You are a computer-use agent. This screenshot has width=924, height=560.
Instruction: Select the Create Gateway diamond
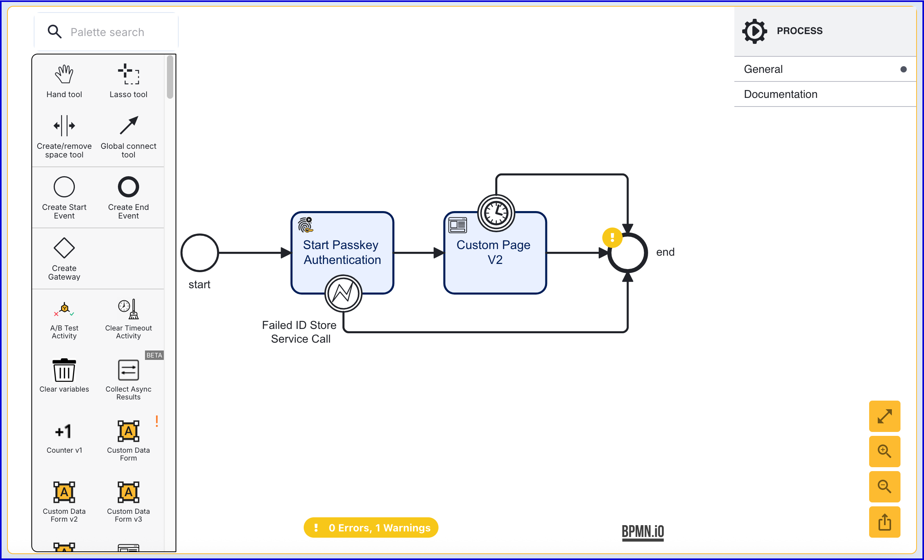point(64,248)
